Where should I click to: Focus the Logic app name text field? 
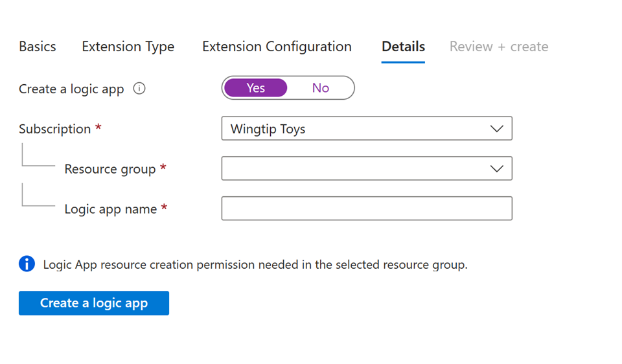pyautogui.click(x=366, y=209)
